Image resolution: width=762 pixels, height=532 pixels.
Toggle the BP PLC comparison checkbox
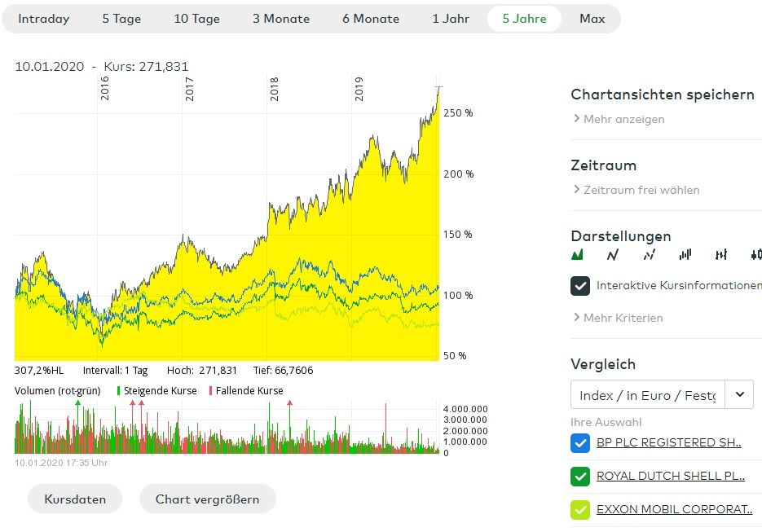tap(580, 443)
